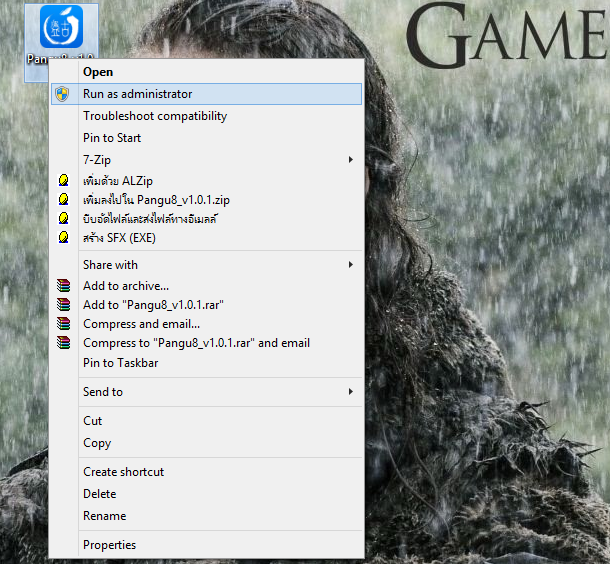Expand the 7-Zip submenu arrow
This screenshot has width=610, height=564.
(x=351, y=159)
